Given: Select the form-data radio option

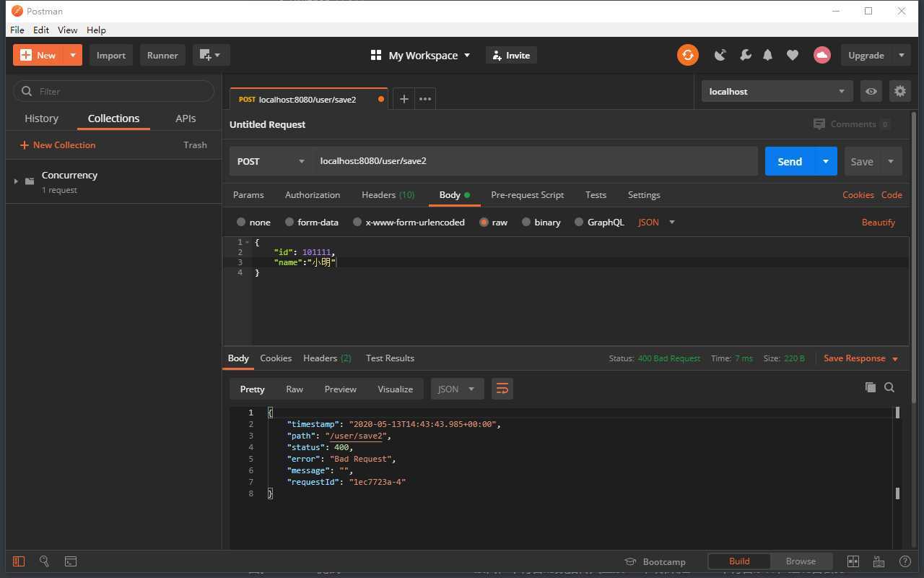Looking at the screenshot, I should pyautogui.click(x=289, y=222).
